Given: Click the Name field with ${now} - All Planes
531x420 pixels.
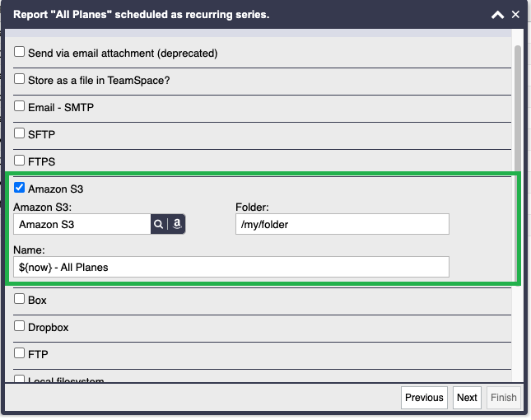Looking at the screenshot, I should pyautogui.click(x=231, y=267).
